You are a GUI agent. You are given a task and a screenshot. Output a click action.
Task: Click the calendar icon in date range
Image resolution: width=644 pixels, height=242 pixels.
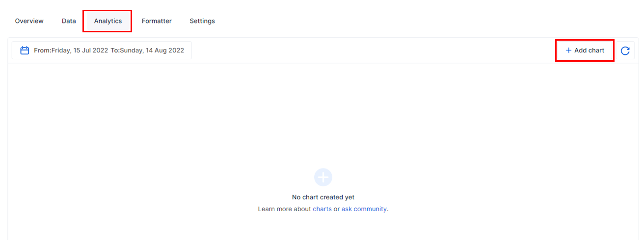tap(25, 50)
